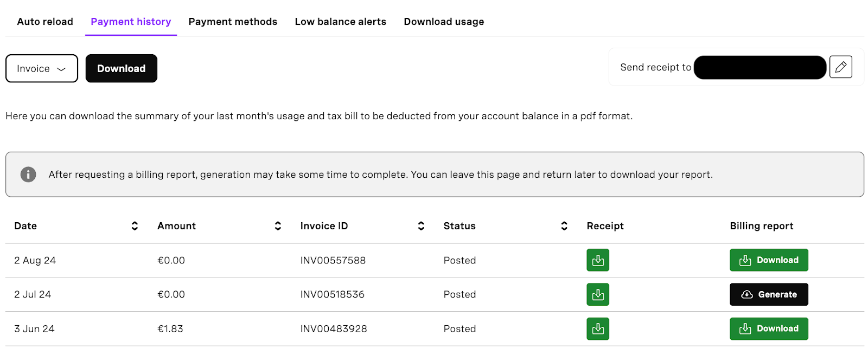This screenshot has width=868, height=355.
Task: Click invoice ID INV00557588
Action: tap(333, 260)
